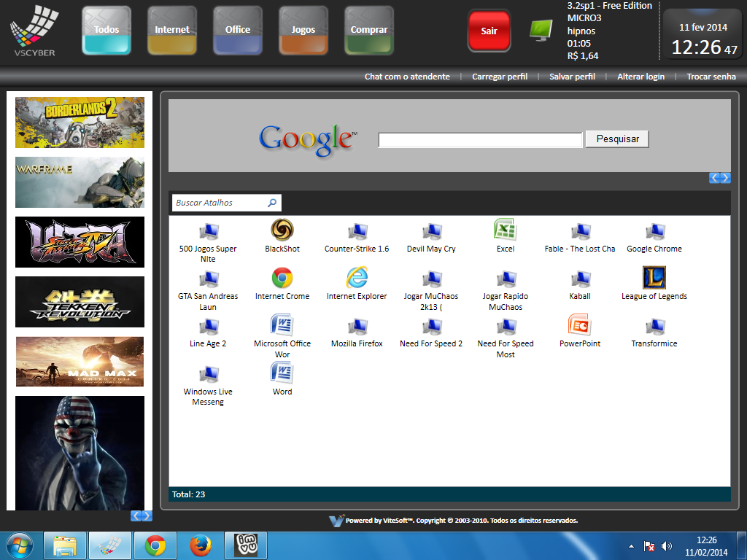This screenshot has height=560, width=747.
Task: Open Chat com o atendente
Action: pos(407,77)
